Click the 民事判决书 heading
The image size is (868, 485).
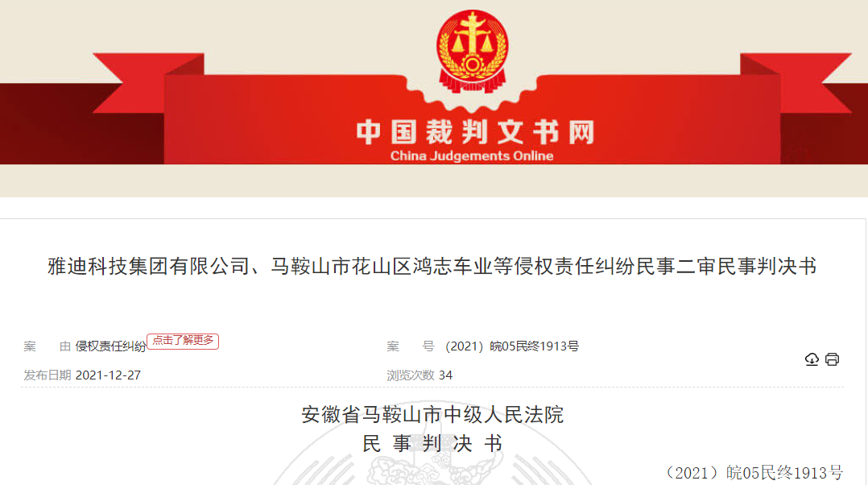tap(432, 443)
